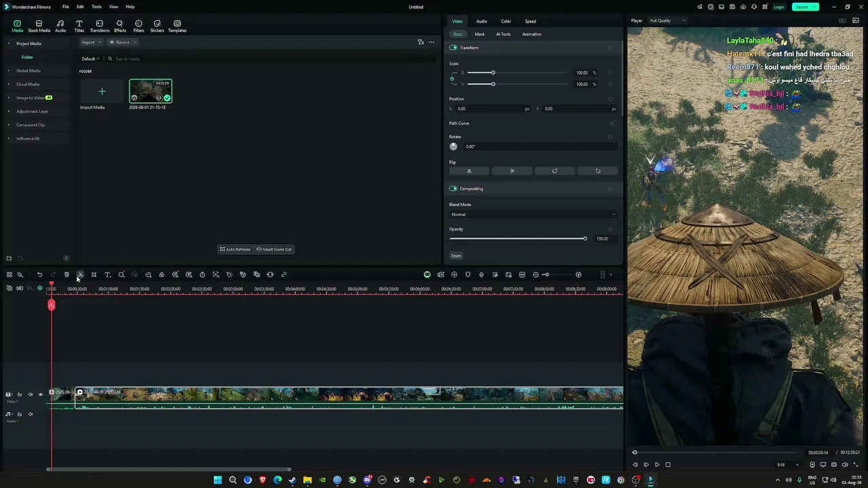This screenshot has height=488, width=868.
Task: Mute the Audio 1 track
Action: 30,414
